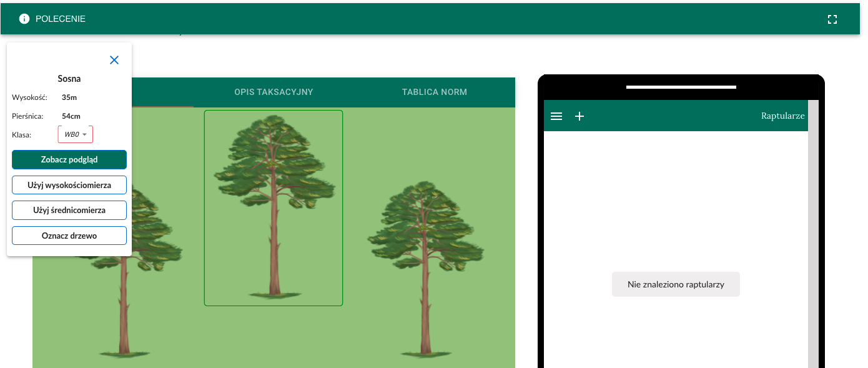Switch to OPIS TAKSACYJNY tab

pos(274,92)
